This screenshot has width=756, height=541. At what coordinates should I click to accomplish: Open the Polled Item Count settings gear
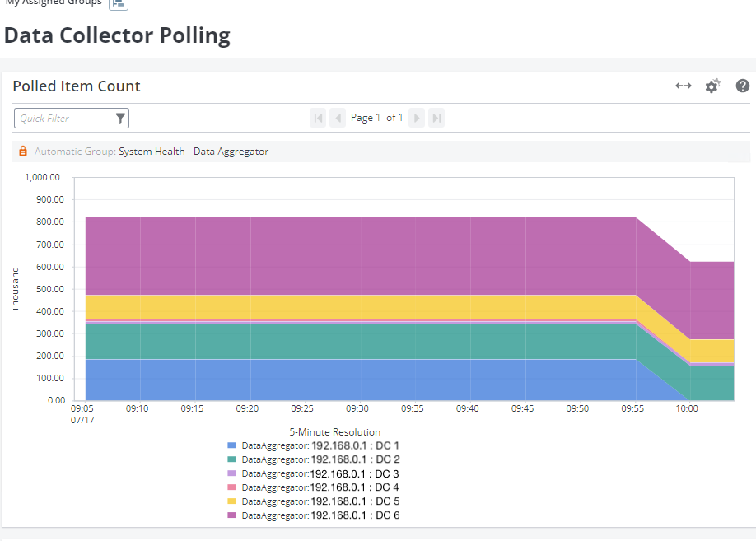[x=712, y=86]
